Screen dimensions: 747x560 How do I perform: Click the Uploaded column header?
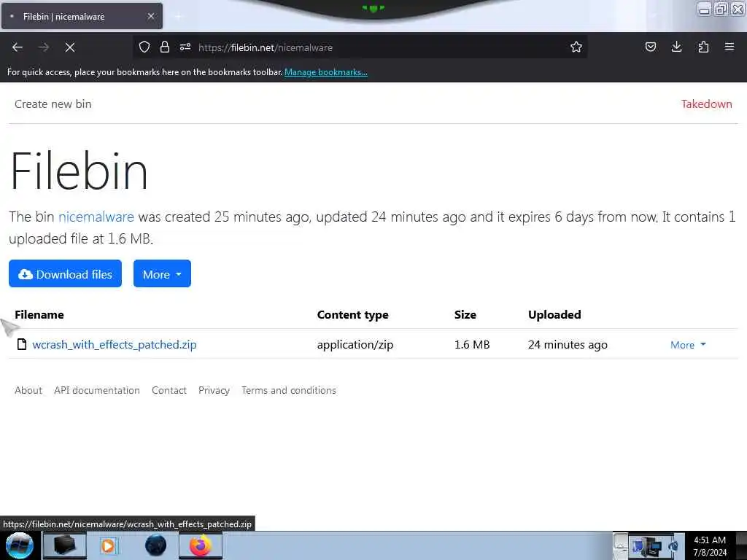click(554, 315)
